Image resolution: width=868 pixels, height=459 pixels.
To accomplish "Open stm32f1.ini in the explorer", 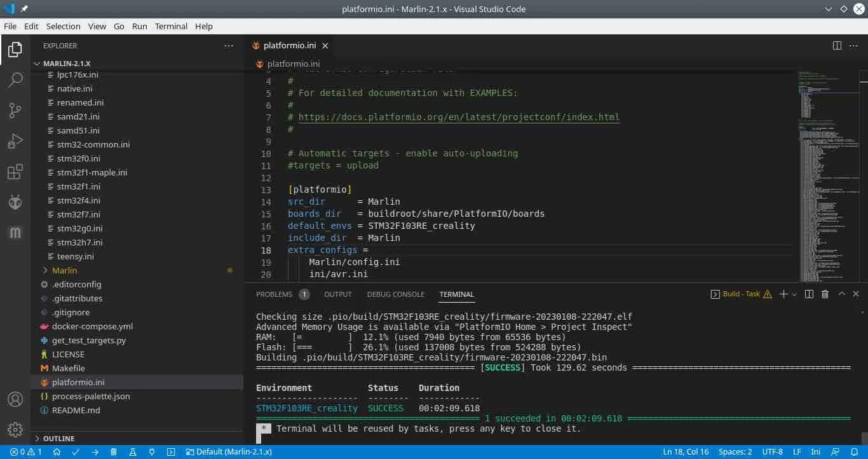I will (78, 186).
